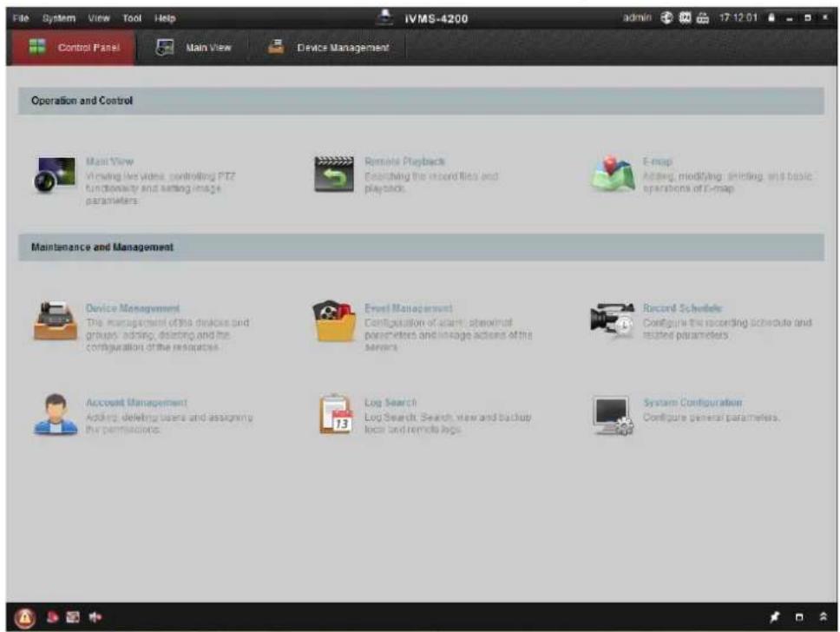Viewport: 840px width, 632px height.
Task: Open the Help menu
Action: pyautogui.click(x=165, y=18)
